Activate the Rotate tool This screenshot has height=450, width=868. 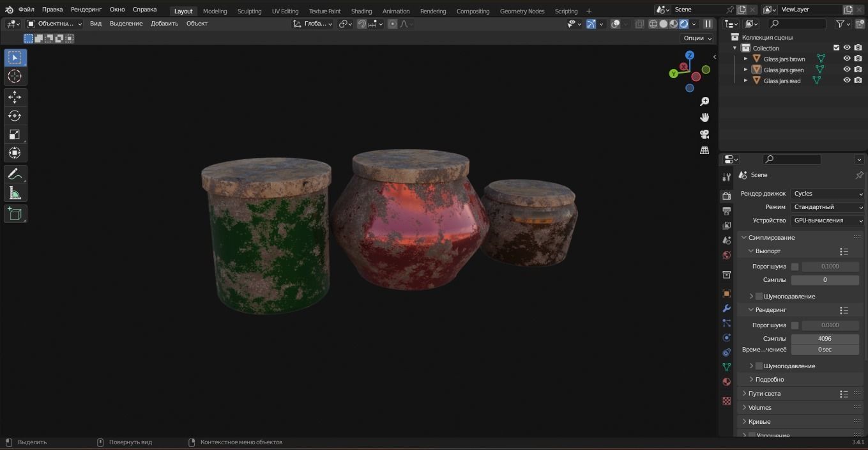coord(15,116)
